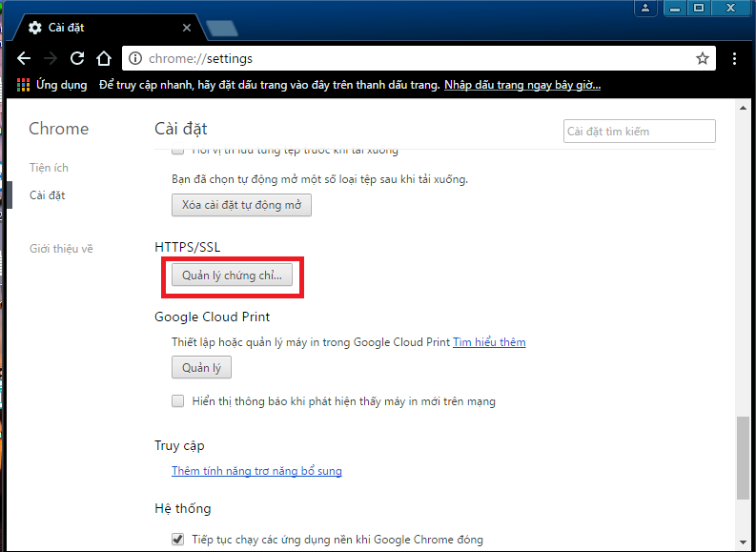Image resolution: width=756 pixels, height=552 pixels.
Task: Click Quản lý under Google Cloud Print
Action: pos(201,367)
